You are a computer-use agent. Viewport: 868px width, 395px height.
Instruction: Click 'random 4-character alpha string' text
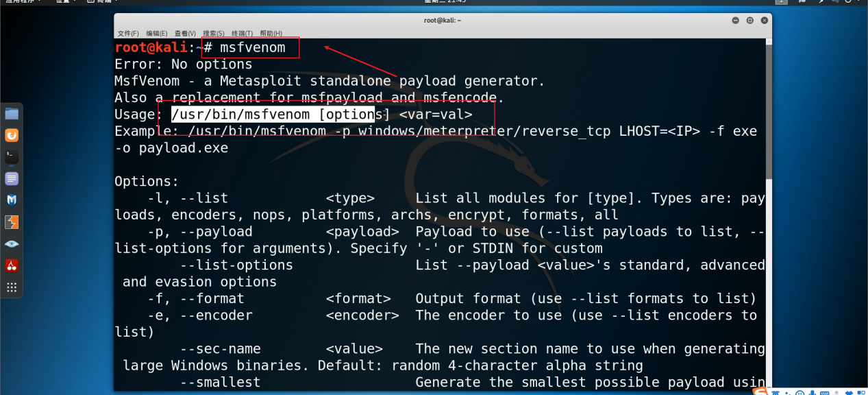point(517,366)
